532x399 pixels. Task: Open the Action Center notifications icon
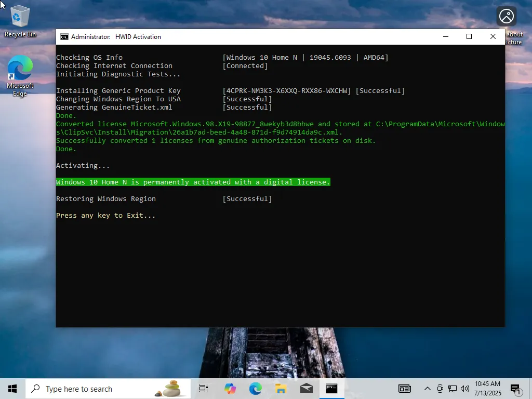click(x=516, y=389)
